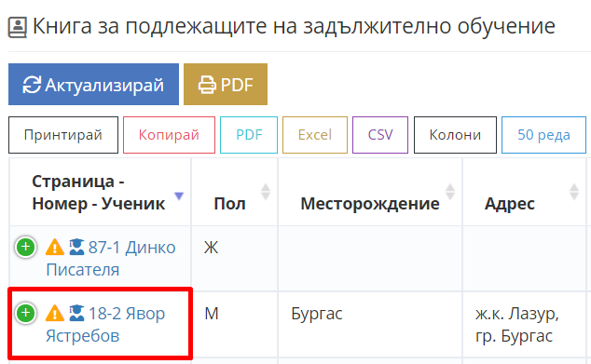
Task: Click the gold PDF print button
Action: click(226, 85)
